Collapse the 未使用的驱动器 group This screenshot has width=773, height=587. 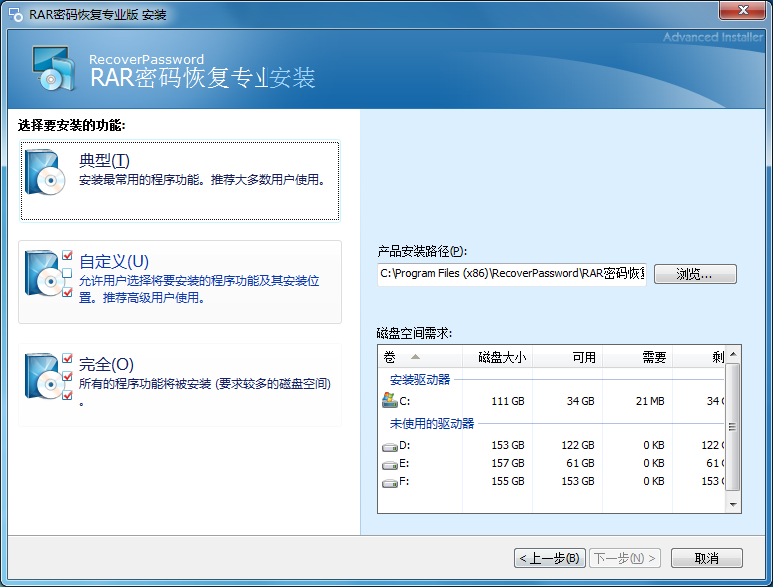click(x=432, y=423)
